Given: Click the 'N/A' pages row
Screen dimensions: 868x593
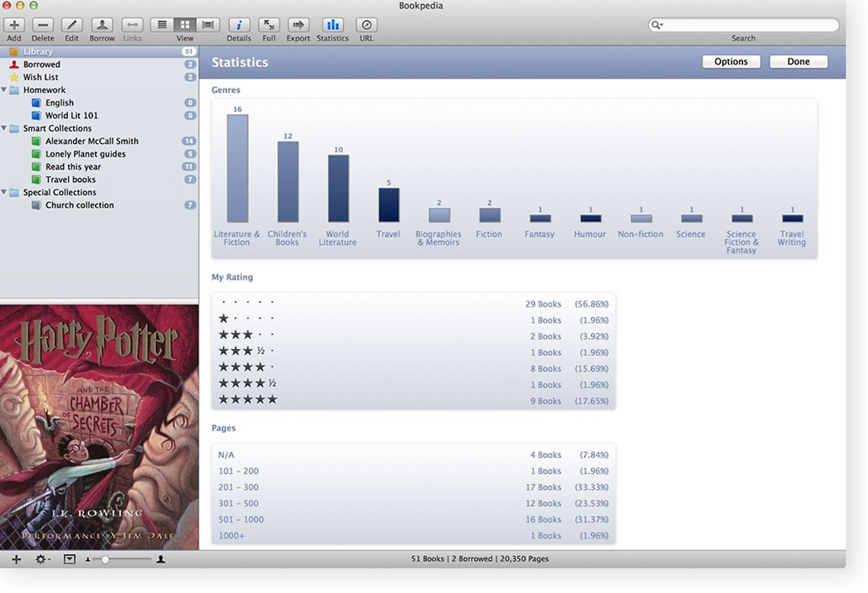Looking at the screenshot, I should click(x=414, y=455).
